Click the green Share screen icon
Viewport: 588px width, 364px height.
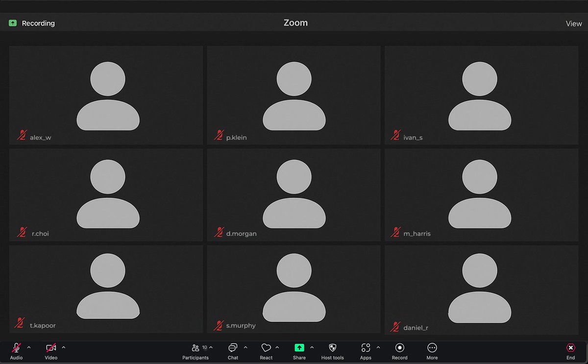tap(299, 348)
